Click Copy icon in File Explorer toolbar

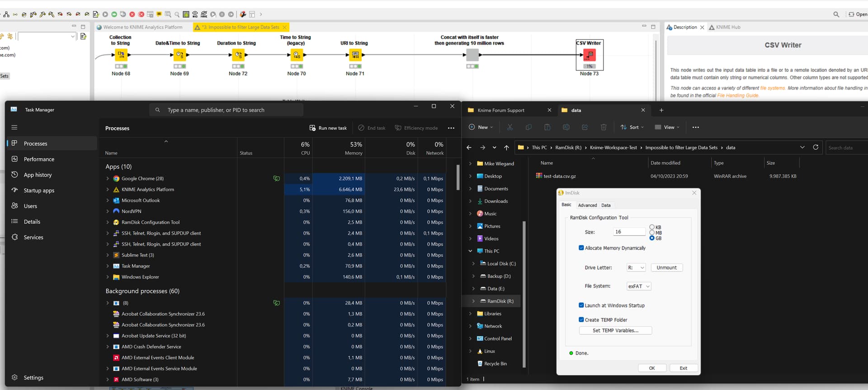tap(528, 127)
